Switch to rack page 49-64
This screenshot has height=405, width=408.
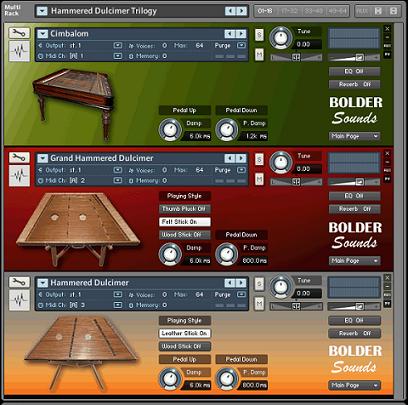[337, 11]
